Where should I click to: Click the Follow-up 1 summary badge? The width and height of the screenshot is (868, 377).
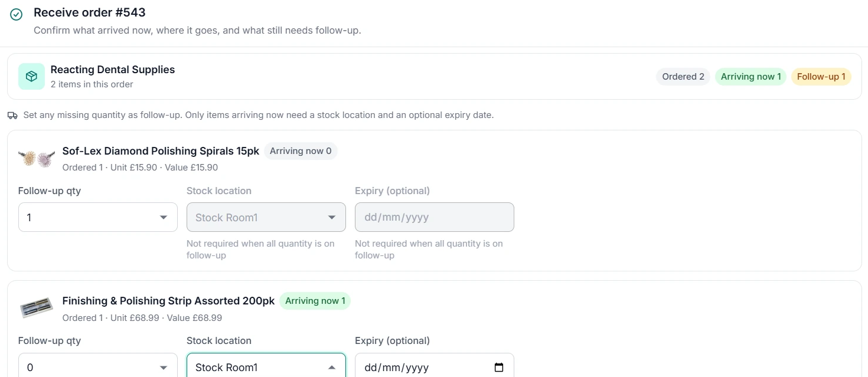click(821, 77)
